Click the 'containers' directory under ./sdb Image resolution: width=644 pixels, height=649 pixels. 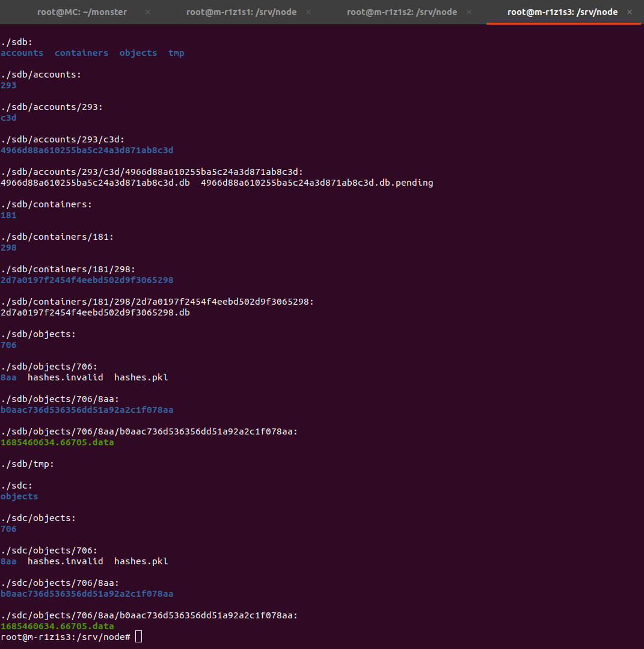[81, 53]
